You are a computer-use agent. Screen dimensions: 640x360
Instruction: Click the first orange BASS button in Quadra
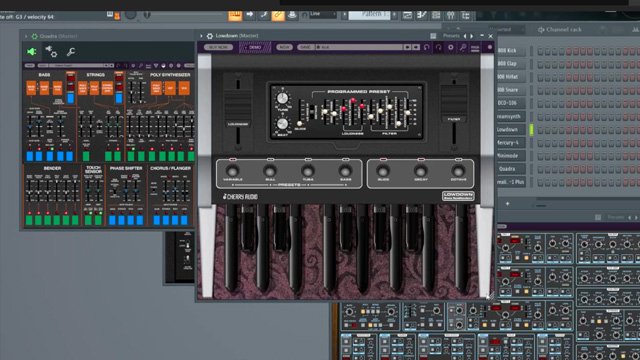[31, 88]
